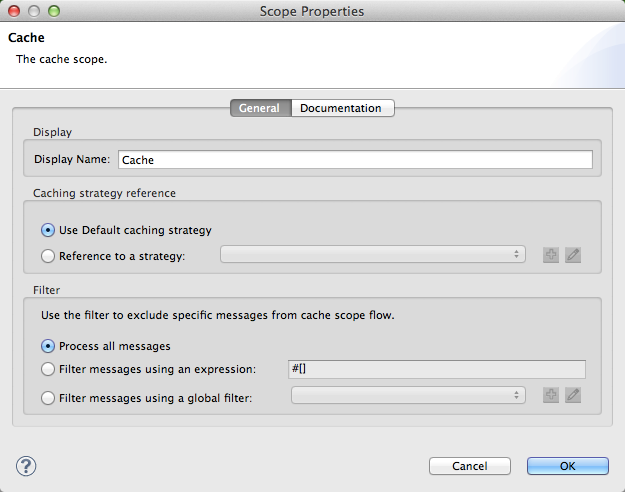This screenshot has height=492, width=625.
Task: Confirm with the OK button
Action: point(567,466)
